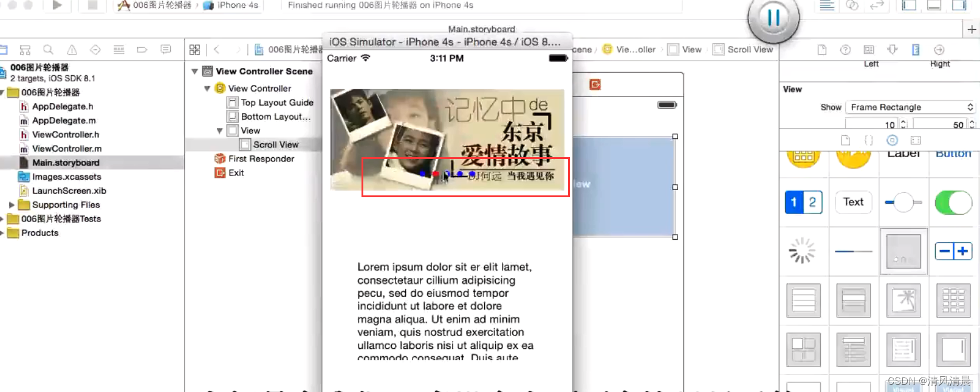
Task: Click the stepper beside the 50 field
Action: click(x=972, y=124)
